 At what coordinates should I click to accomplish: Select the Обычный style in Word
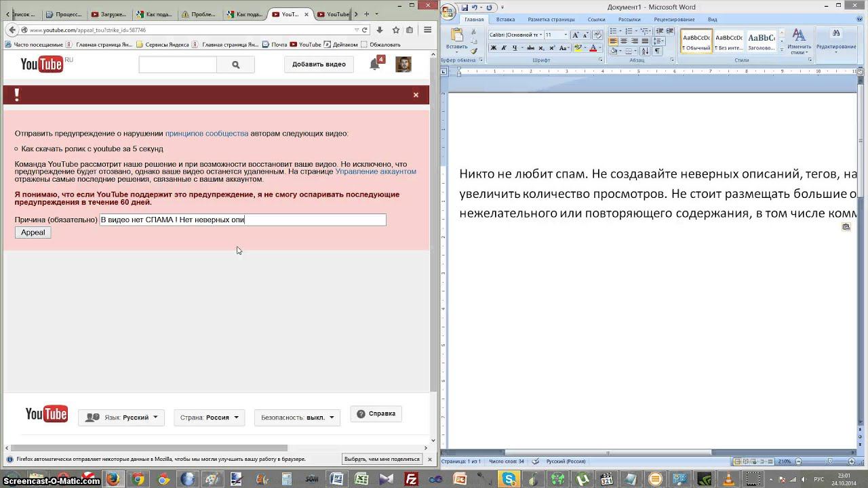click(696, 41)
